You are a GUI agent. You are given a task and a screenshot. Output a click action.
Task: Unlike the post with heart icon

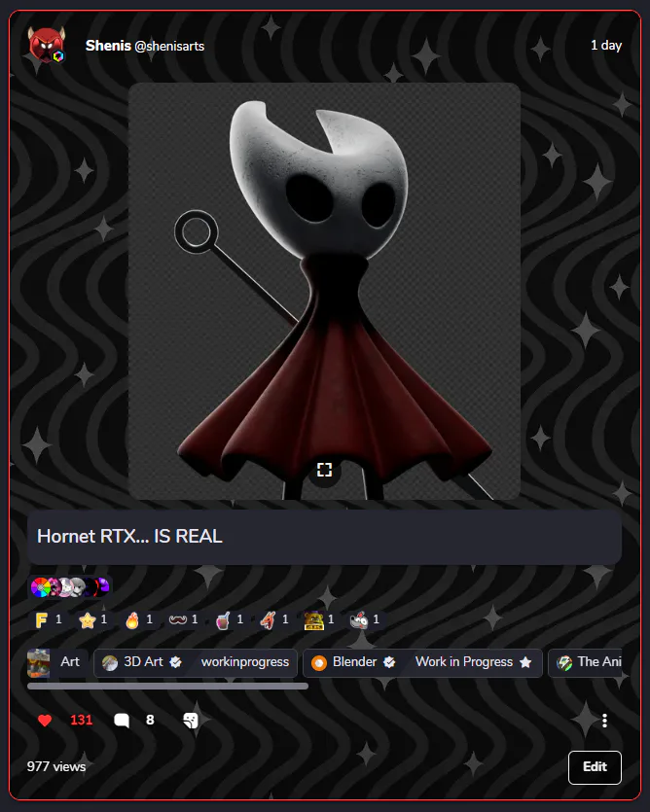coord(45,721)
